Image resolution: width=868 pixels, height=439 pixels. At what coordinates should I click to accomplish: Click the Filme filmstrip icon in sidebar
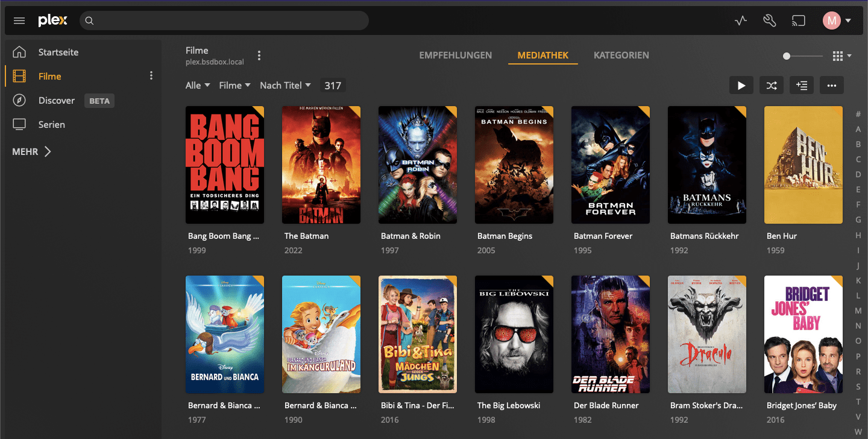pyautogui.click(x=19, y=76)
